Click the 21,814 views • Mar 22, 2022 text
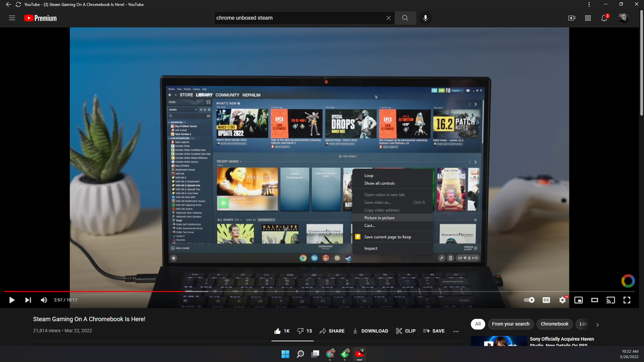Image resolution: width=644 pixels, height=362 pixels. coord(62,331)
